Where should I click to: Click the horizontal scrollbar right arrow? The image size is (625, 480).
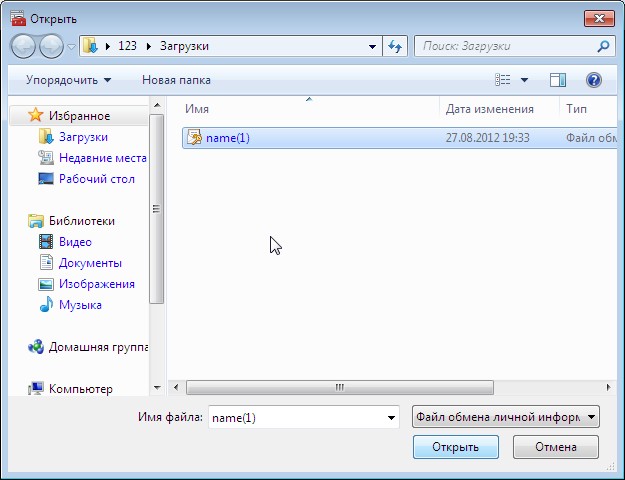[x=608, y=387]
